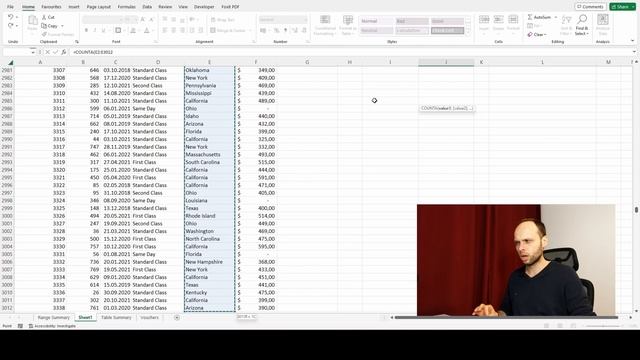
Task: Apply the Normal cell style
Action: pos(376,21)
